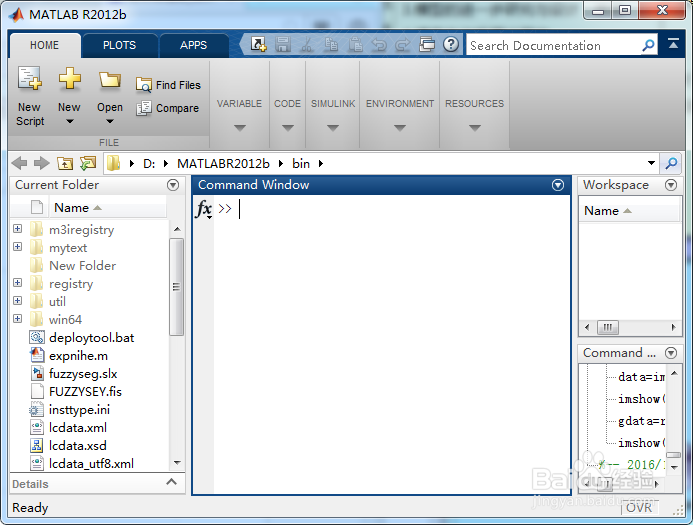Screen dimensions: 693x525
Task: Select expnihe.m file
Action: (x=78, y=356)
